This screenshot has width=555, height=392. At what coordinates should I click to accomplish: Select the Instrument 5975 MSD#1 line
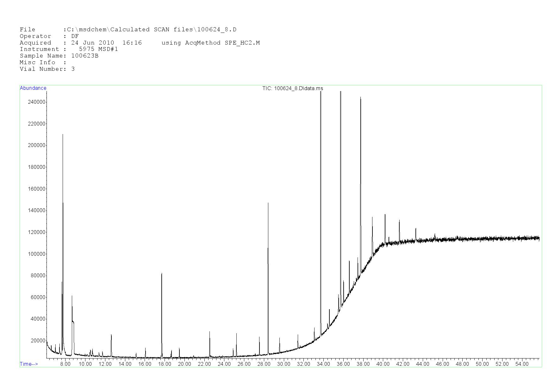click(x=69, y=49)
